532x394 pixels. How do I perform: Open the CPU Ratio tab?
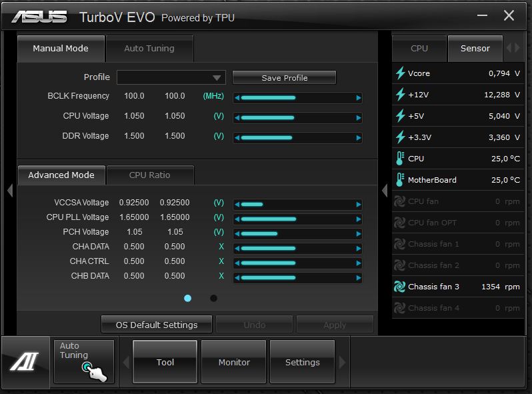(149, 175)
